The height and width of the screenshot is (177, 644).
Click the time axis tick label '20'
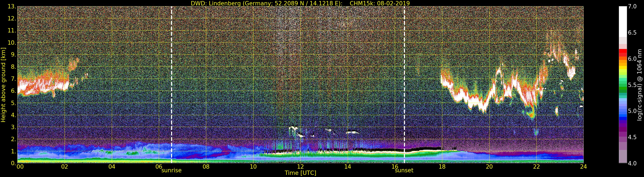(x=489, y=167)
